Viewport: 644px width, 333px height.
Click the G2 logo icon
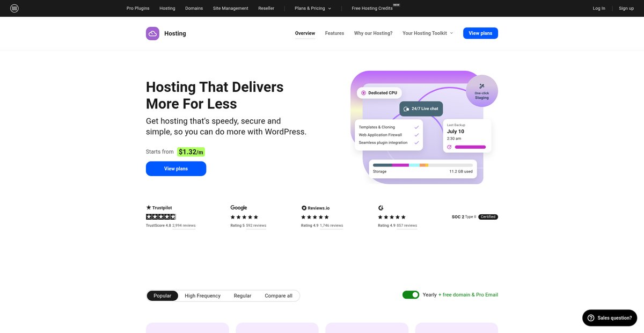(380, 207)
